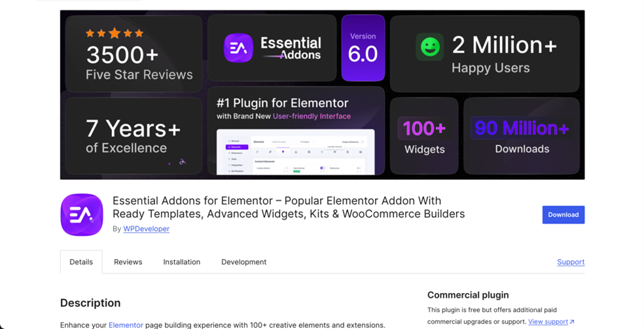Click the 'Description' heading
This screenshot has width=644, height=329.
[x=90, y=303]
